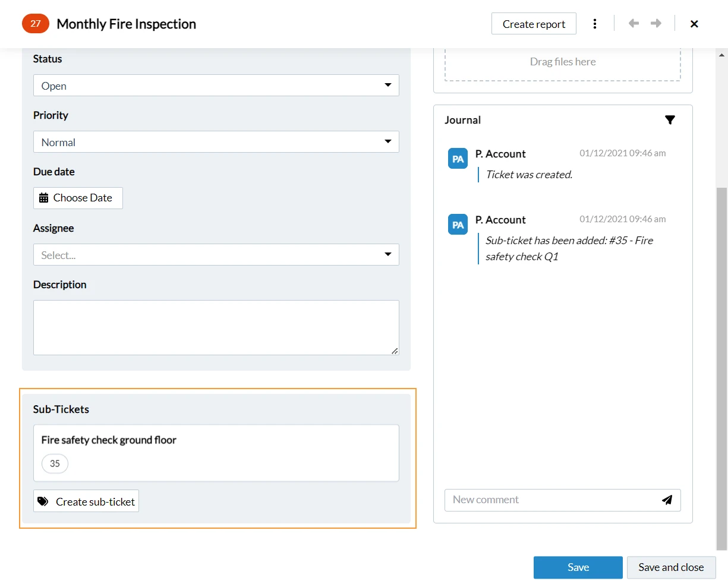Click 'Sub-ticket has been added: #35' journal entry

click(569, 248)
